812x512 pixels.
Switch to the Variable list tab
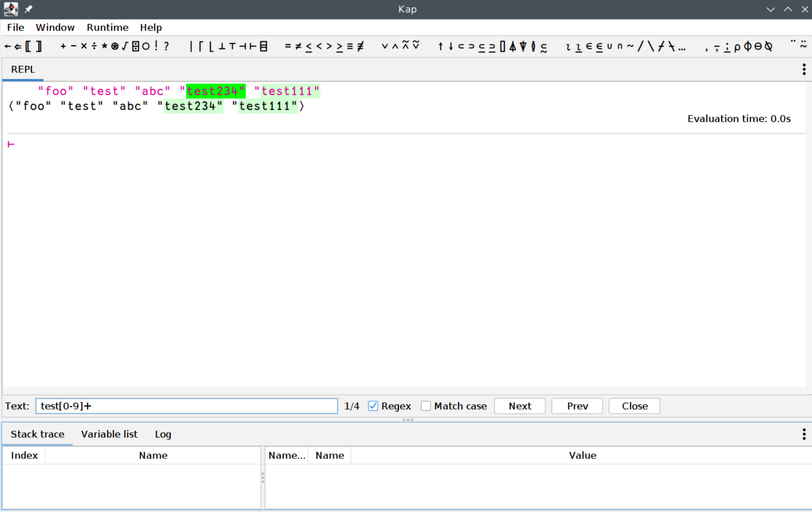pos(109,434)
